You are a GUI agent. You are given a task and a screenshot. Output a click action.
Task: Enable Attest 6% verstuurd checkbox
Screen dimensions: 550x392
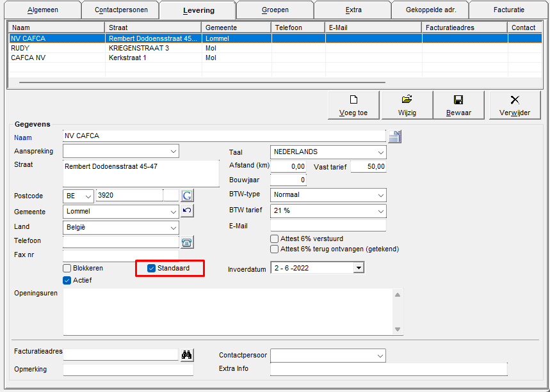(x=274, y=239)
